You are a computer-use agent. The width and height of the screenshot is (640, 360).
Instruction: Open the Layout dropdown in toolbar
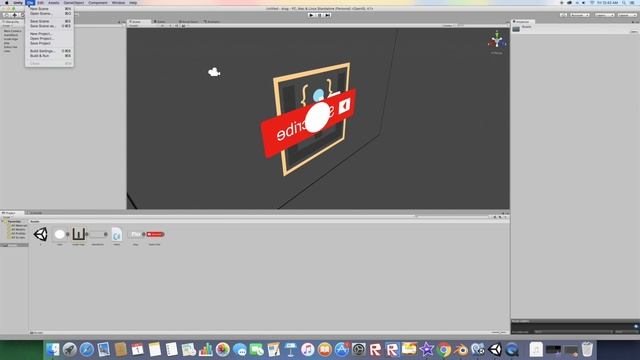pyautogui.click(x=627, y=15)
